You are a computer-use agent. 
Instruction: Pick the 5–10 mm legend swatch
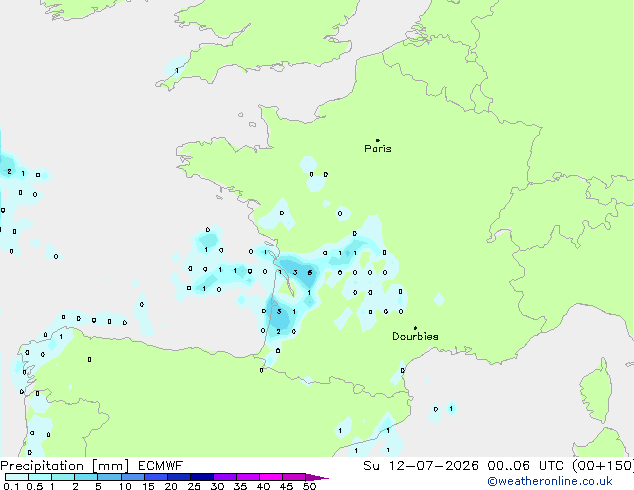(x=109, y=477)
